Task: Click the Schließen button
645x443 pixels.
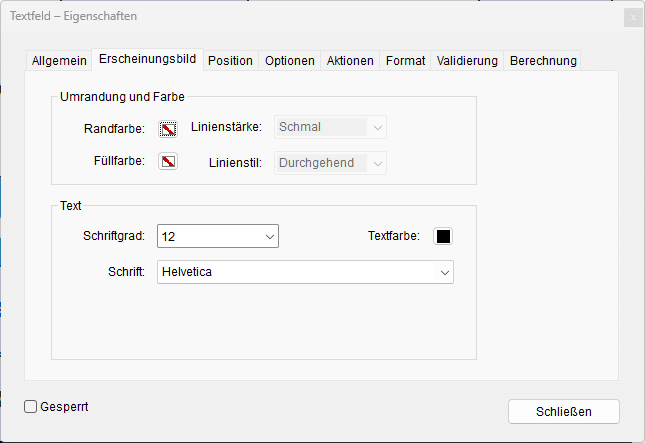Action: point(564,412)
